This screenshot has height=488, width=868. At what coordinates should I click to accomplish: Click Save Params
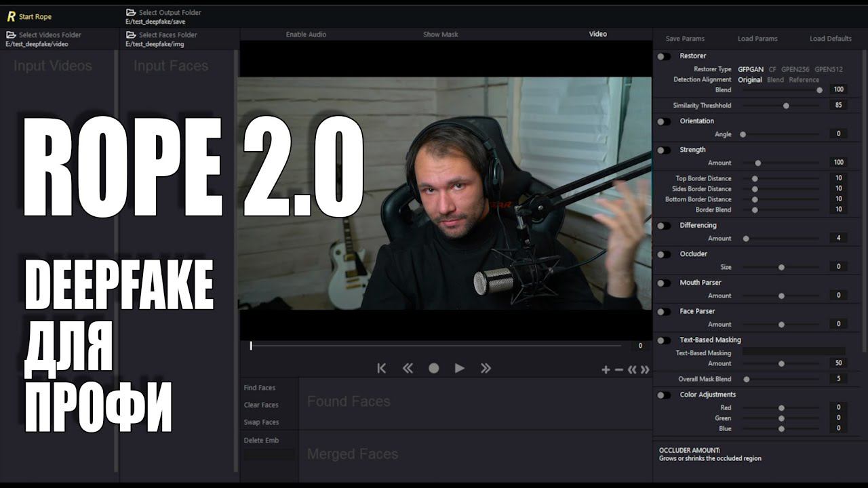pyautogui.click(x=685, y=39)
